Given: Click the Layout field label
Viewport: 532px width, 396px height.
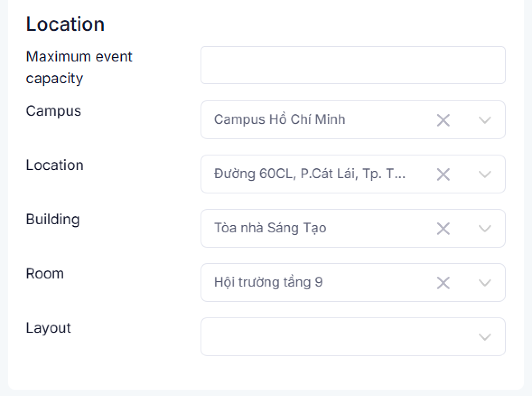Looking at the screenshot, I should pyautogui.click(x=48, y=328).
